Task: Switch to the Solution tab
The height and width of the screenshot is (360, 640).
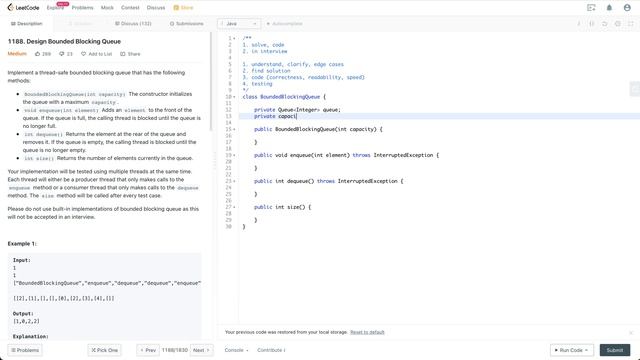Action: [80, 24]
